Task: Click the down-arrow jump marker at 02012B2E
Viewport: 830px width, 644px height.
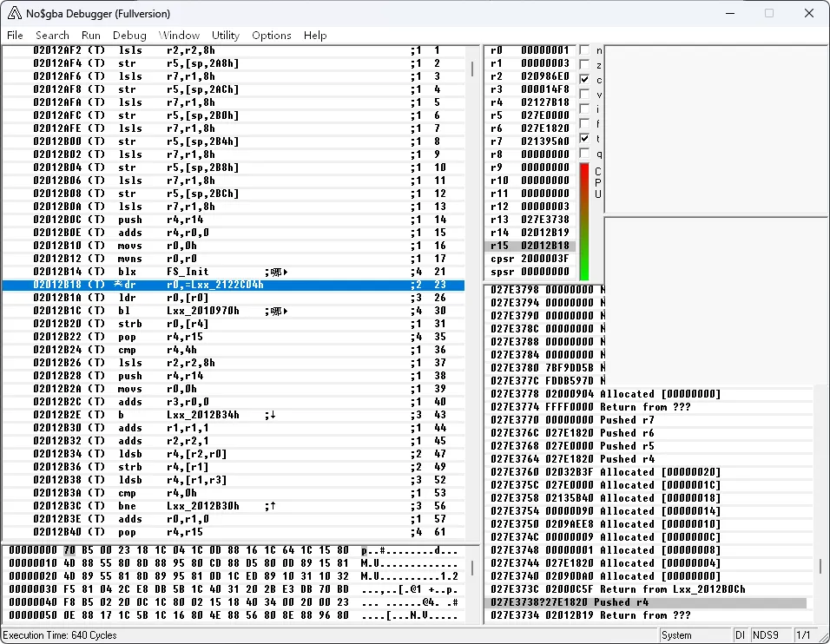Action: 273,416
